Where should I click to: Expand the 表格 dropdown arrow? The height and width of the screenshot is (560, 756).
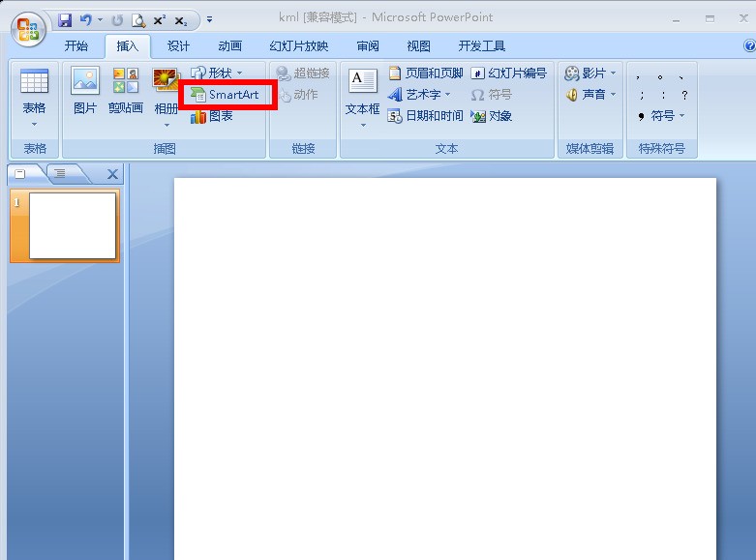[34, 125]
